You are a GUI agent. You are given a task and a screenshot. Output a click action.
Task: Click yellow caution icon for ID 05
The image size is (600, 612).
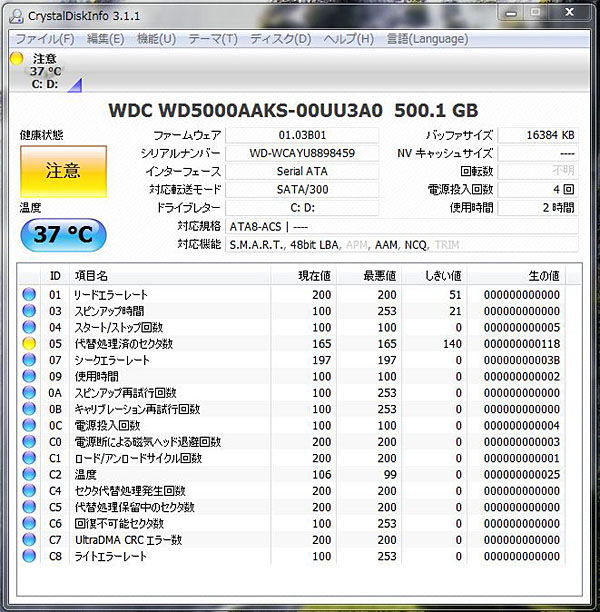pyautogui.click(x=29, y=343)
